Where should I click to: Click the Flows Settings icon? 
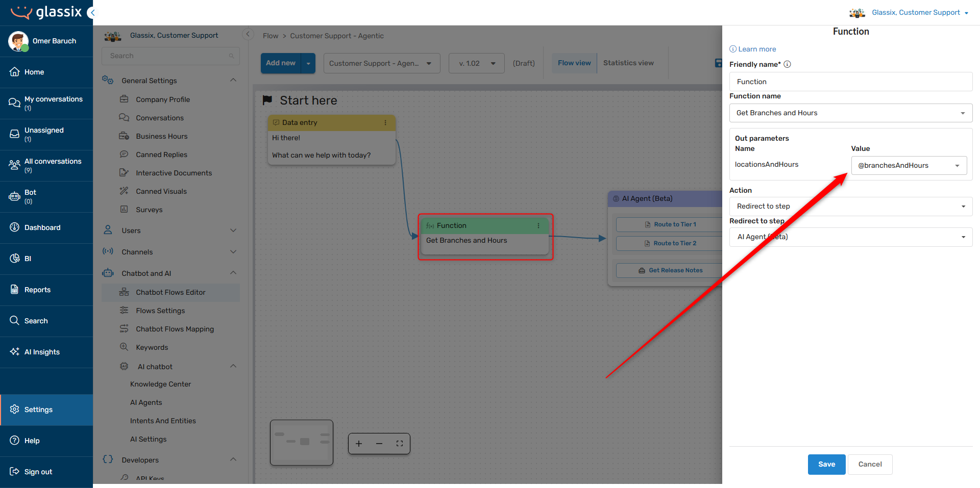pos(124,311)
